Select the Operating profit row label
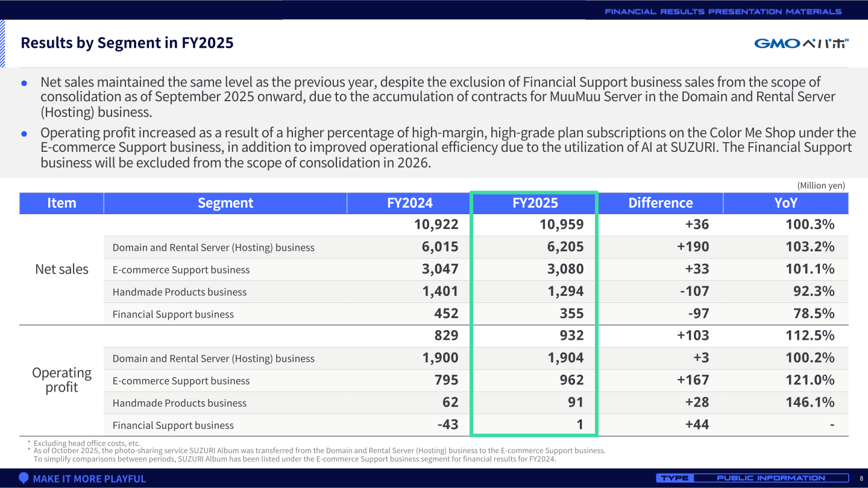Screen dimensions: 868x488 pyautogui.click(x=61, y=380)
